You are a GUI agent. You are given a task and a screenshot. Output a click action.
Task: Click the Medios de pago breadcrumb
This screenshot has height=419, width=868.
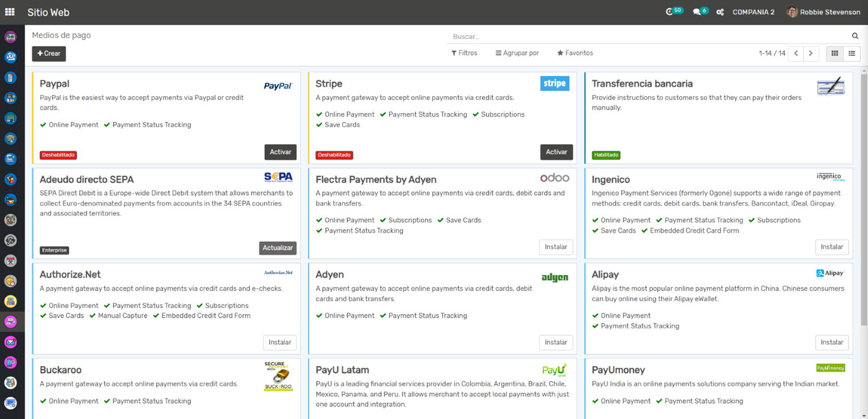tap(61, 35)
